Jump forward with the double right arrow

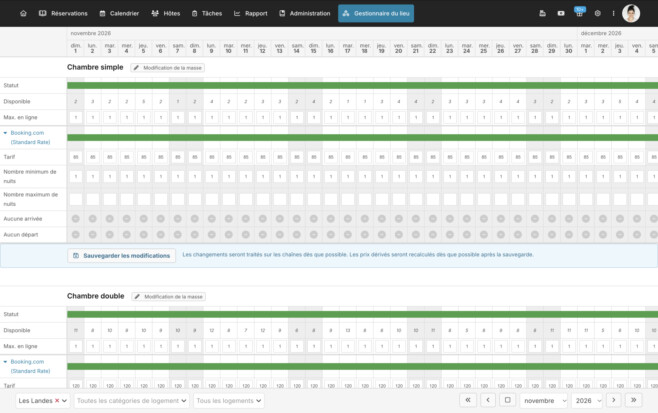(634, 400)
